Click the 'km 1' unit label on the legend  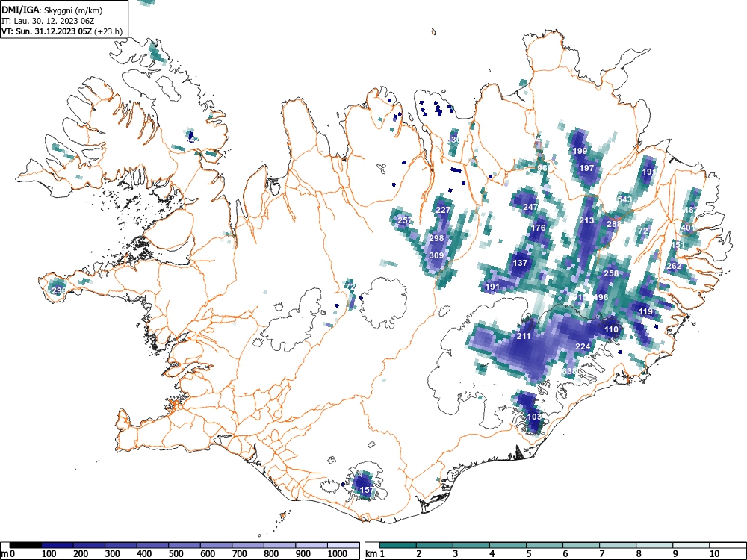(376, 554)
